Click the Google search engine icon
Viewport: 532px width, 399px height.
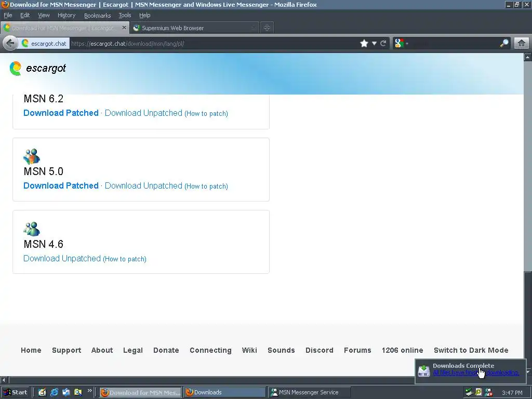coord(400,43)
